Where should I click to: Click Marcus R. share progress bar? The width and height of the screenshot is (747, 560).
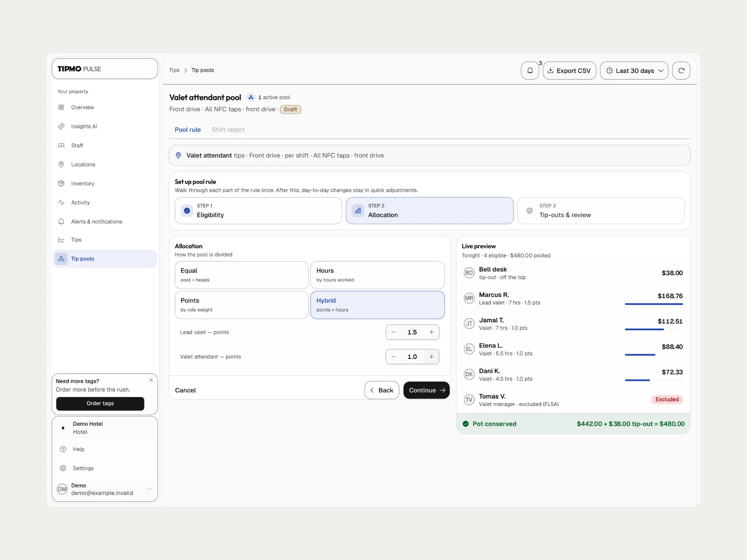654,304
